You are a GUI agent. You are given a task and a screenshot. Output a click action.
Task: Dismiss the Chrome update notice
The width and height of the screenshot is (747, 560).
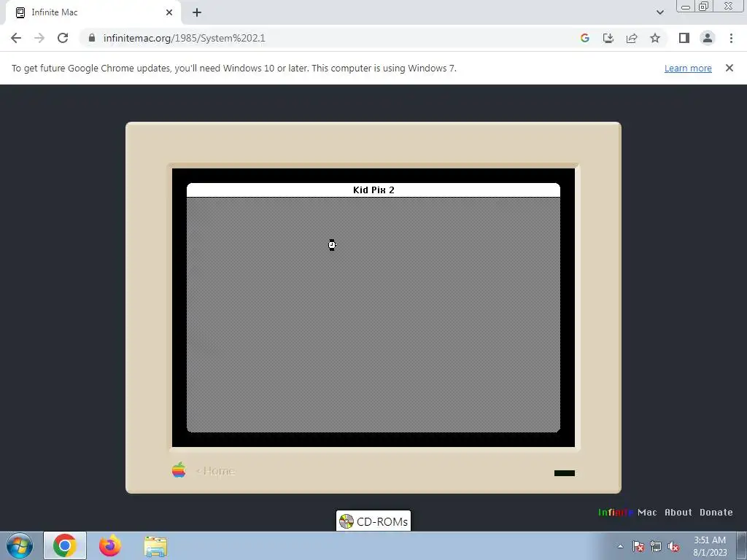[x=729, y=68]
